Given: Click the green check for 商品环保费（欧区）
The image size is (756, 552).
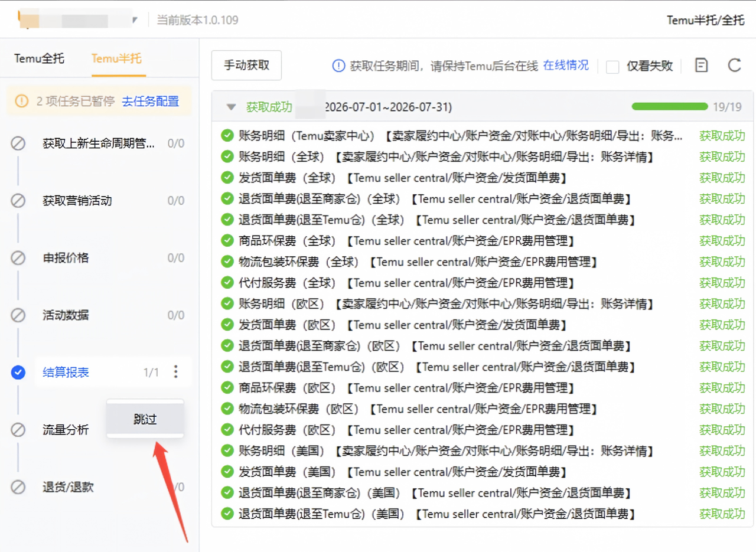Looking at the screenshot, I should (227, 388).
